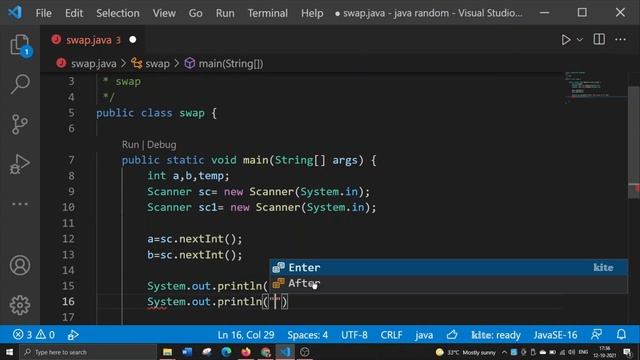Select the Enter autocomplete suggestion

point(449,267)
